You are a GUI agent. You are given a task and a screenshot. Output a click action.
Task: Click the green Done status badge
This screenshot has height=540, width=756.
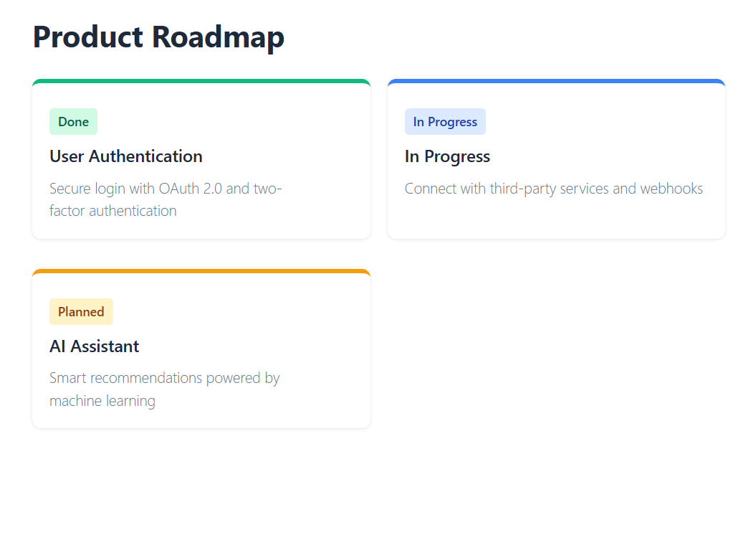73,122
